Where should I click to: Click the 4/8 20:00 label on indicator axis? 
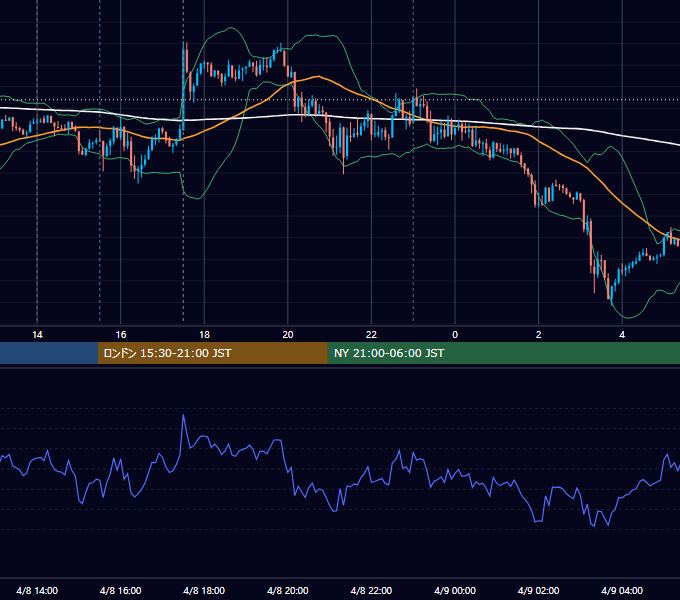288,590
